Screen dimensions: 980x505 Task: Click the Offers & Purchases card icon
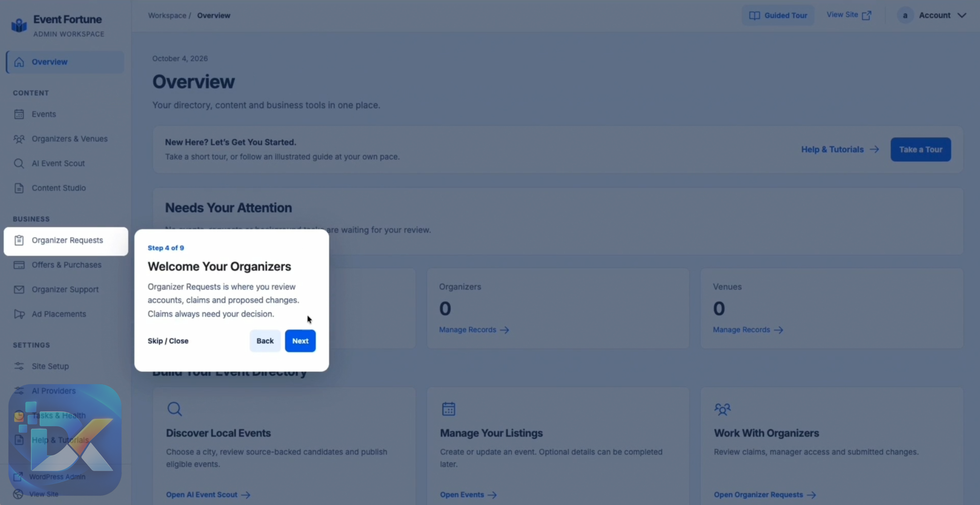click(x=19, y=265)
